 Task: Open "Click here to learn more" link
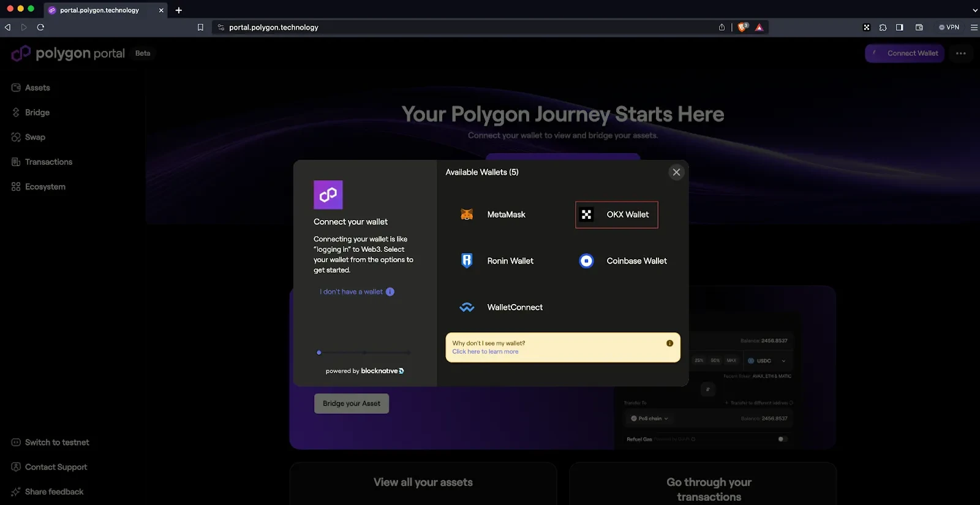pos(485,352)
